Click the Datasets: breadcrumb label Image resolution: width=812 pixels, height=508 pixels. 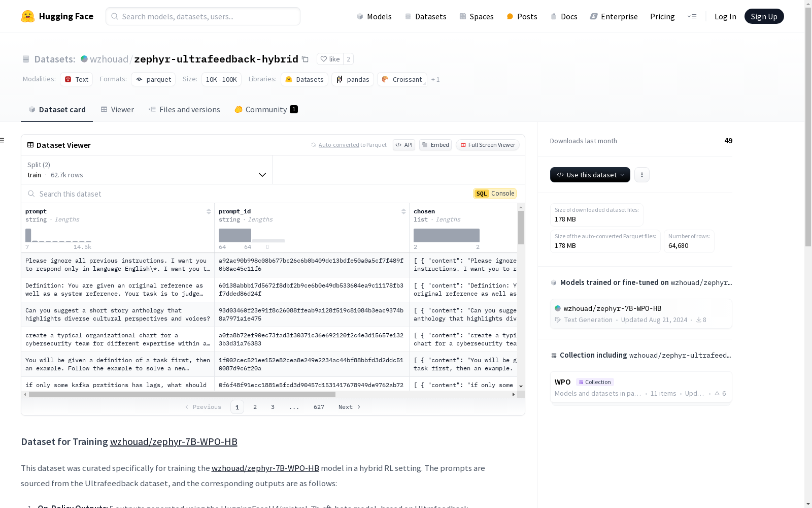(54, 59)
